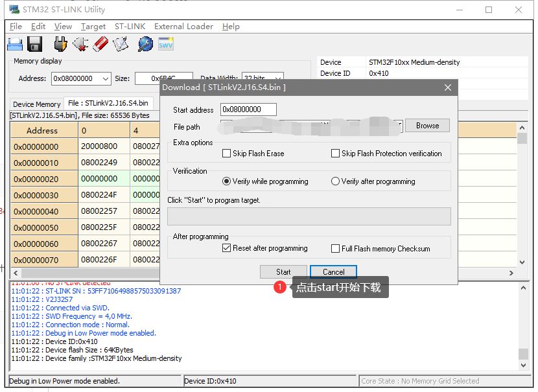Open the Target menu
The image size is (538, 392).
click(93, 27)
